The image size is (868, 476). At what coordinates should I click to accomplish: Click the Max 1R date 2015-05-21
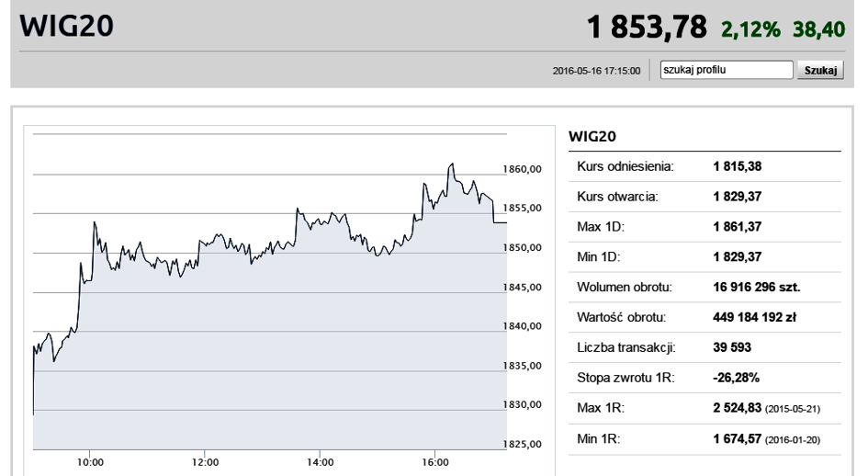pos(792,409)
